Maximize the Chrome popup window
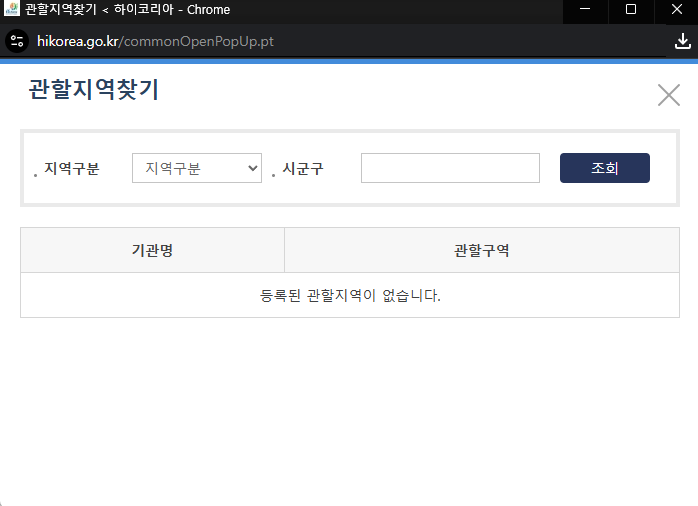The width and height of the screenshot is (698, 506). click(x=631, y=9)
